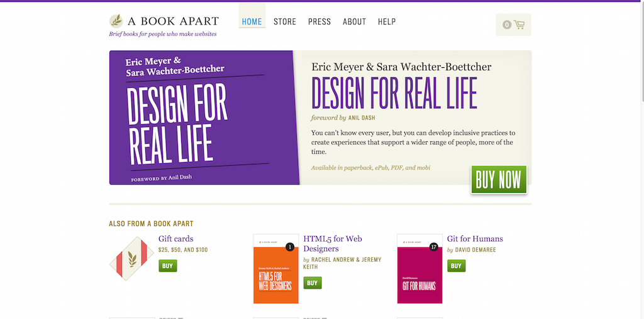Buy HTML5 for Web Designers
The width and height of the screenshot is (644, 319).
coord(312,283)
